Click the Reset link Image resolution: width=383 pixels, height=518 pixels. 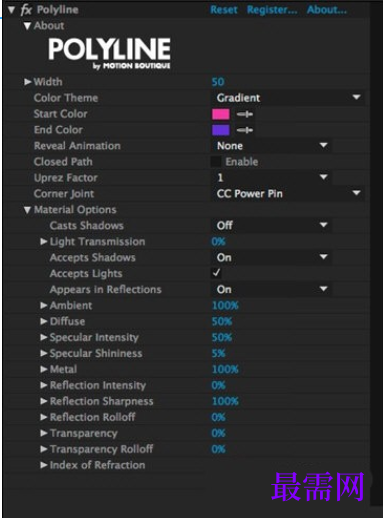click(224, 10)
